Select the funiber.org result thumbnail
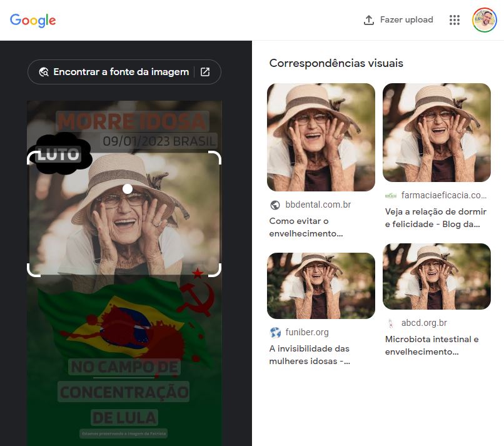The width and height of the screenshot is (504, 446). [x=321, y=286]
